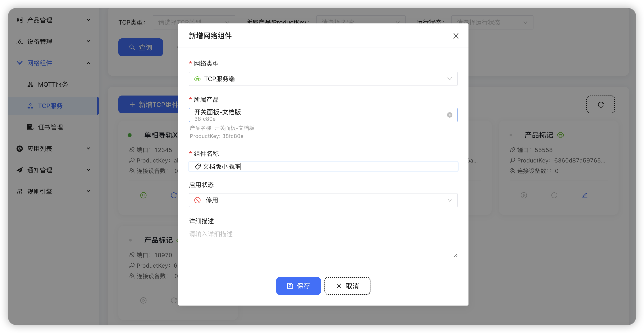Click the start play icon on port 55558 card
644x333 pixels.
(524, 195)
